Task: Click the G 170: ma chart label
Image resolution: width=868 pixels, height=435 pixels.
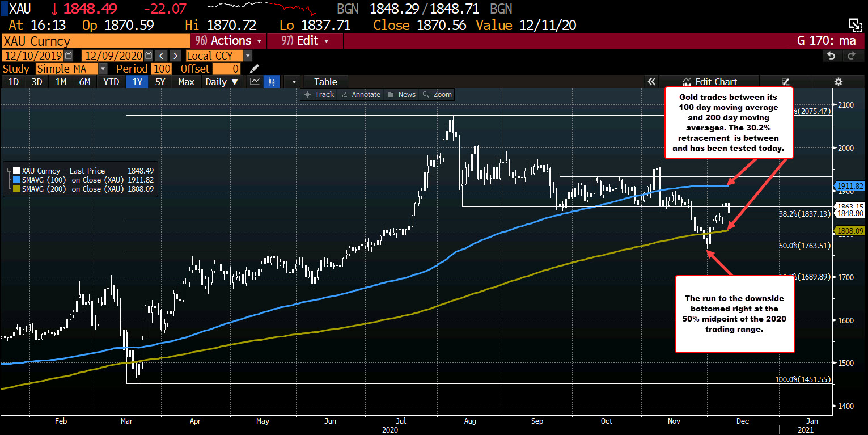Action: point(825,41)
